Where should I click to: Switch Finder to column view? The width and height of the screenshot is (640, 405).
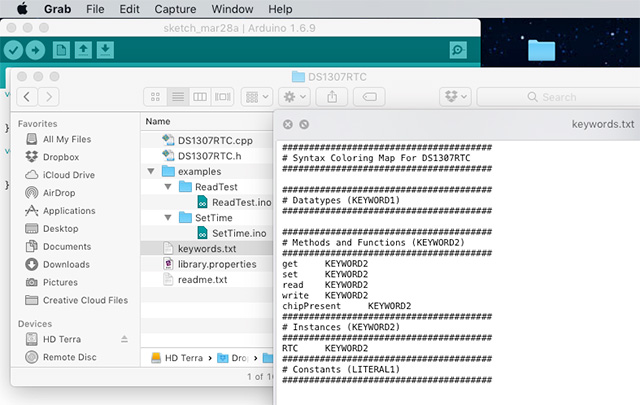coord(200,97)
